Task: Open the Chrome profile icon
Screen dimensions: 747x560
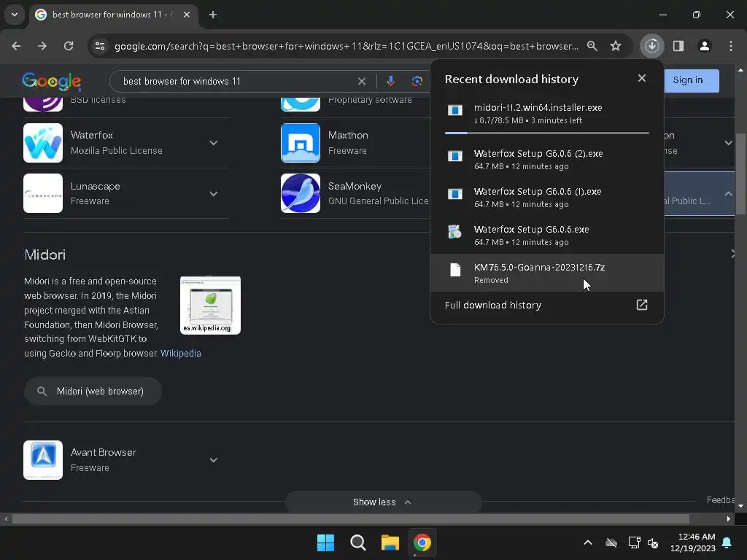Action: [x=705, y=46]
